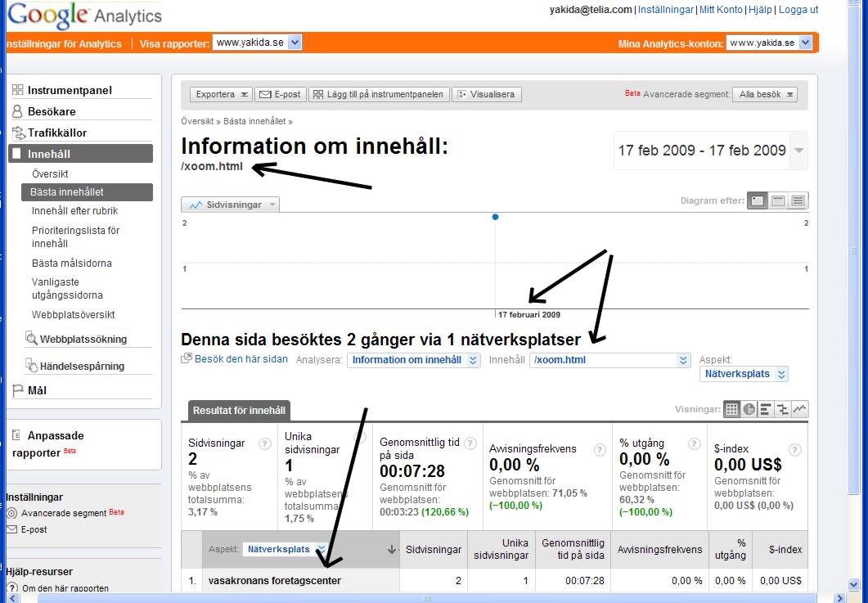Switch to pie chart view in Visningar
The height and width of the screenshot is (603, 868).
pos(749,409)
